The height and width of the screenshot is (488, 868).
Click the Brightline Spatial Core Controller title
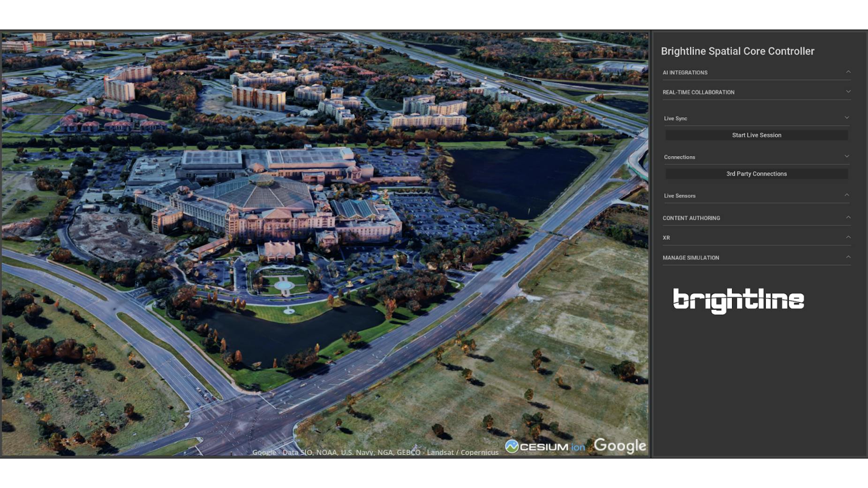[x=737, y=51]
